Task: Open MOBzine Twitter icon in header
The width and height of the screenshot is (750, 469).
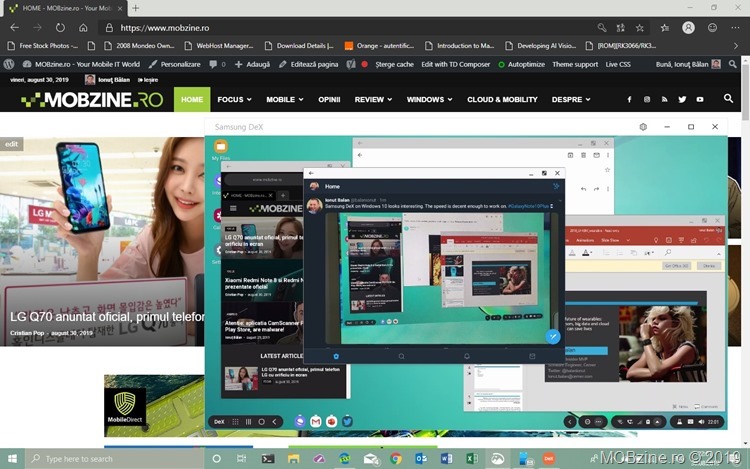Action: tap(682, 99)
